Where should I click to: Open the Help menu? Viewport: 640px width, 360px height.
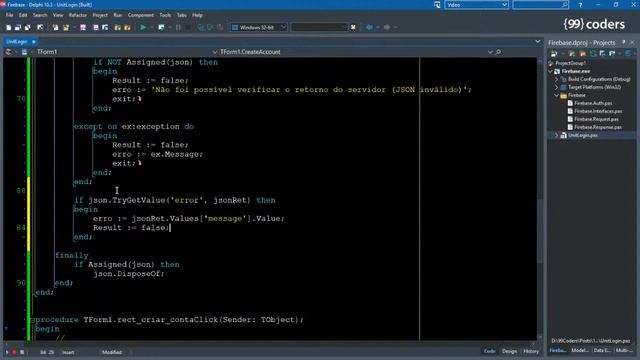click(x=197, y=15)
